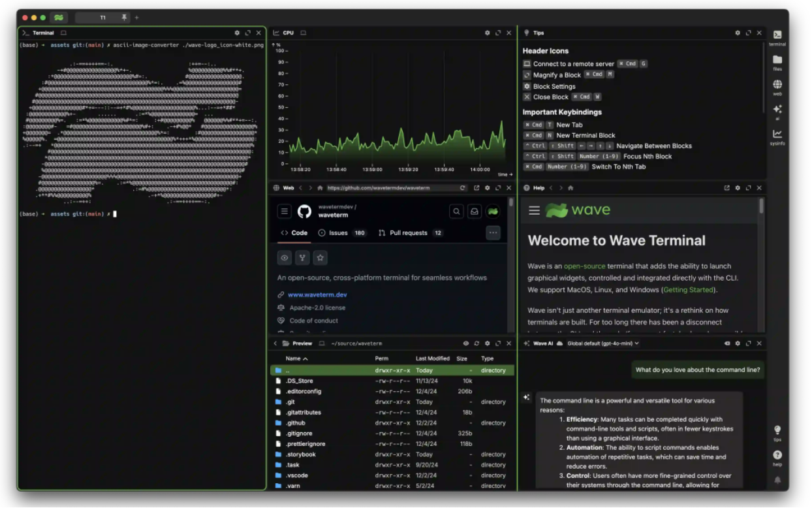Open the terminal widget in right sidebar
This screenshot has width=812, height=508.
[x=777, y=37]
